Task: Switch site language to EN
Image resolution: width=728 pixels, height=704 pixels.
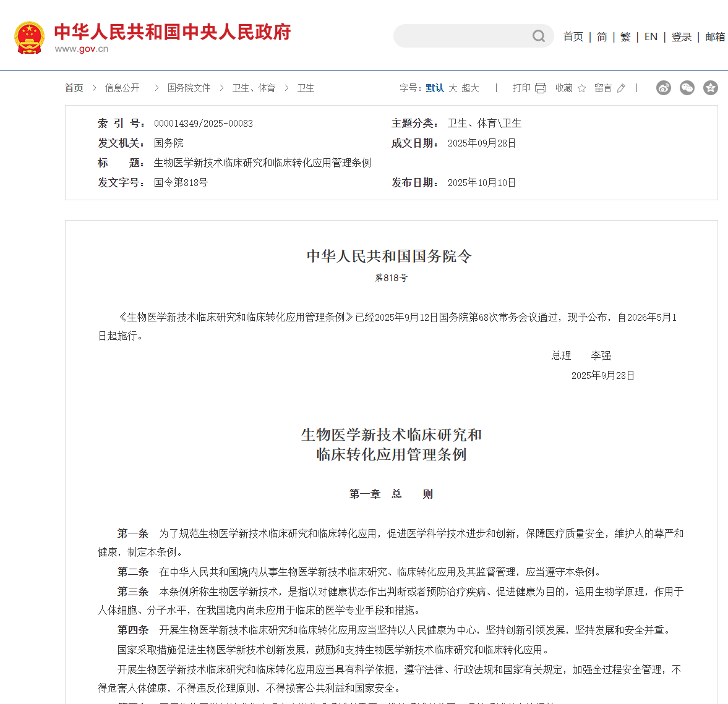Action: (651, 37)
